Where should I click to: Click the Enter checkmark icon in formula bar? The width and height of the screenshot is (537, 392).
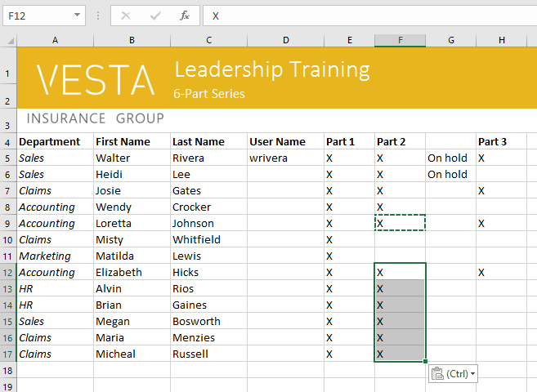coord(155,16)
